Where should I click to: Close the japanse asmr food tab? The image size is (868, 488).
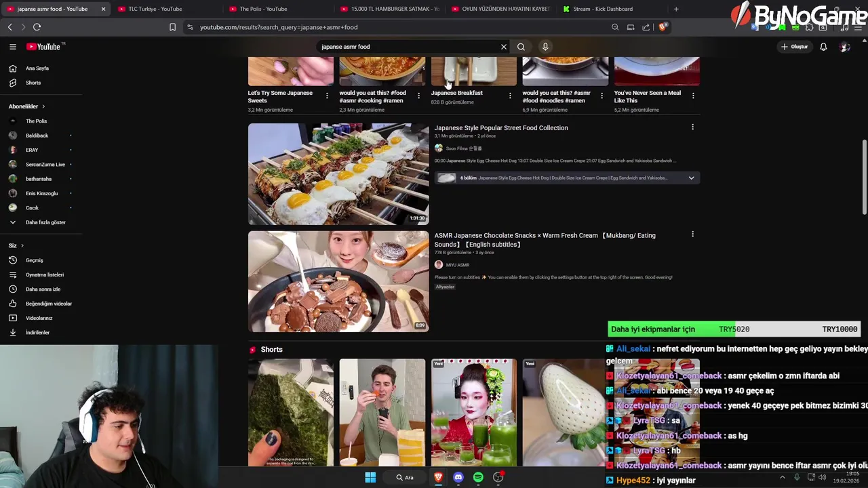point(103,9)
